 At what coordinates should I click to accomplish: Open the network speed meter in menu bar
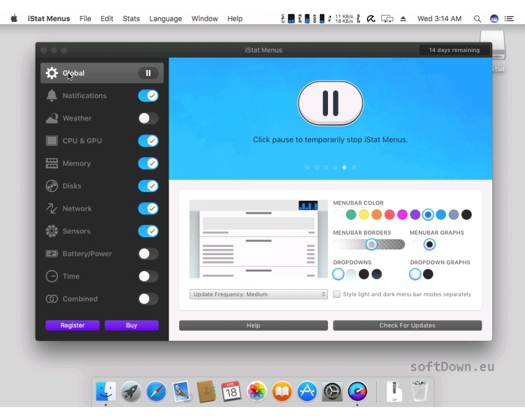340,19
